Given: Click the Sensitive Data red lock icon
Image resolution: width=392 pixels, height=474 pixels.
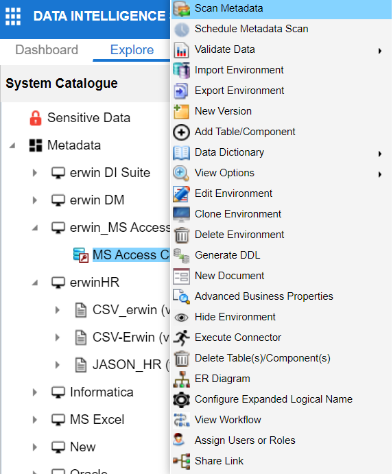Looking at the screenshot, I should [x=35, y=118].
